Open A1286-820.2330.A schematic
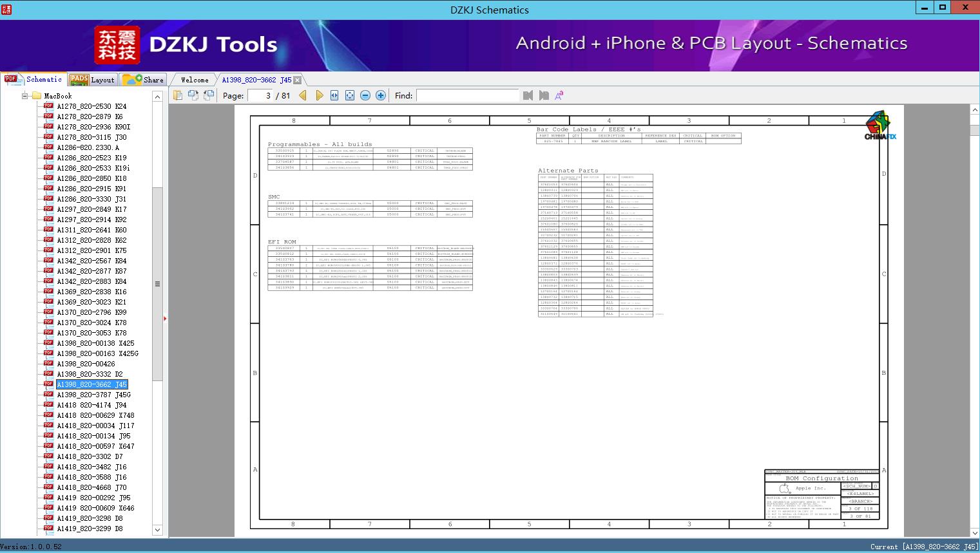This screenshot has height=553, width=980. pos(88,147)
